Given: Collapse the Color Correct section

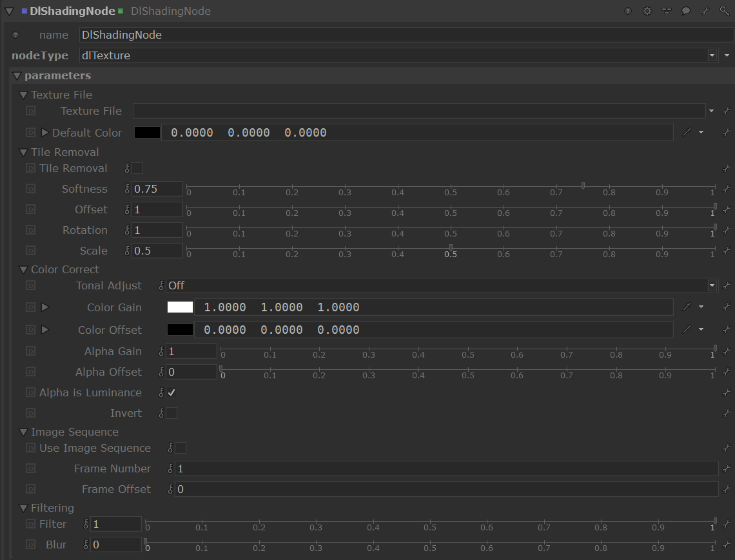Looking at the screenshot, I should 24,269.
